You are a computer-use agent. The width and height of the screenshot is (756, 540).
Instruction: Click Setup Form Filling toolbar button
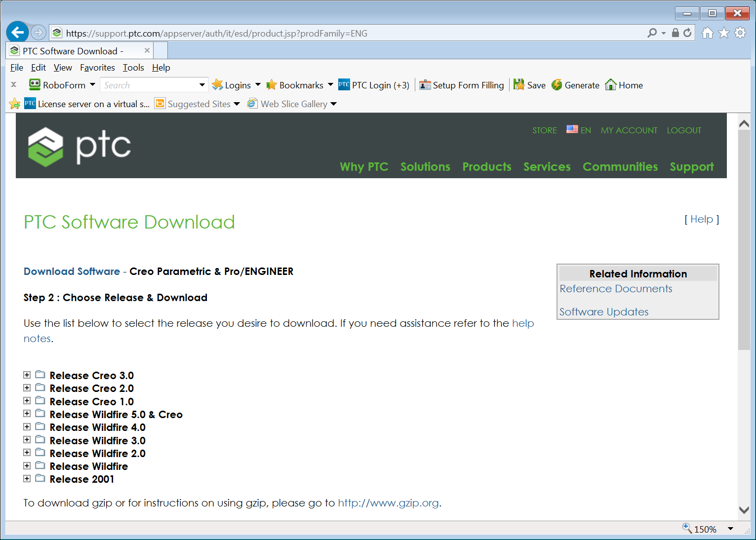pos(462,85)
